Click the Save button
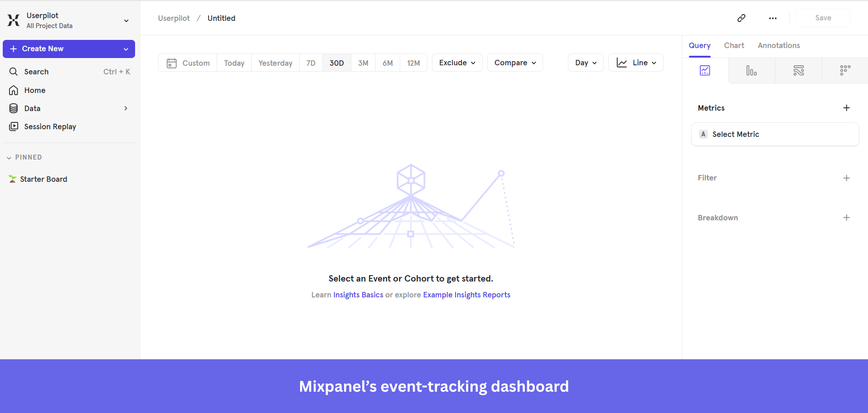Screen dimensions: 868x413 click(x=823, y=18)
